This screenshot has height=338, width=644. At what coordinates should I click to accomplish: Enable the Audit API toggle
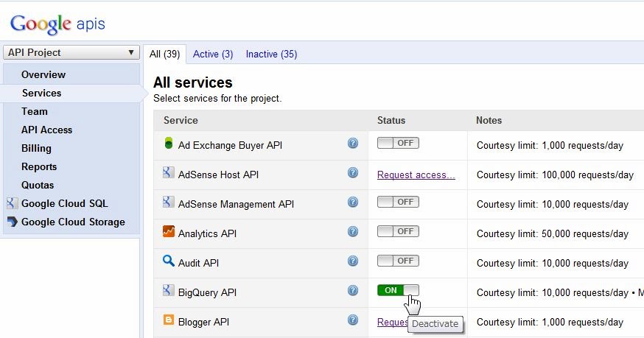398,261
